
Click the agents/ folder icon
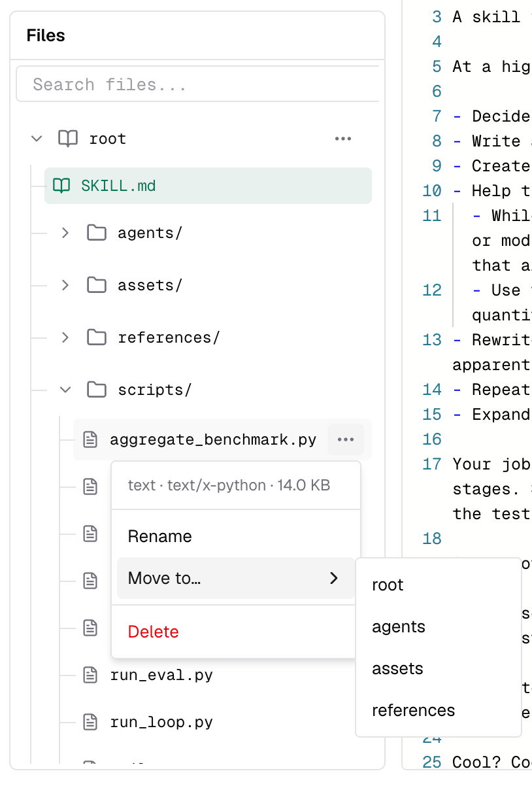coord(97,232)
